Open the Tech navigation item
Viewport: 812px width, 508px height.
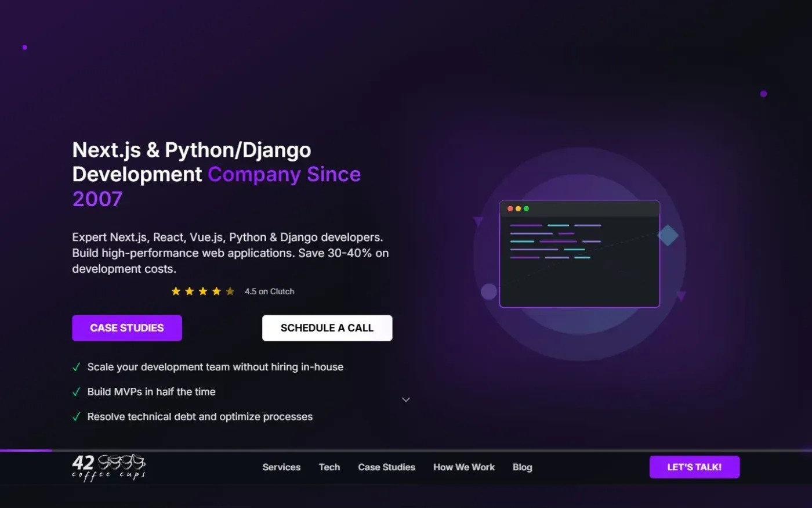[329, 467]
